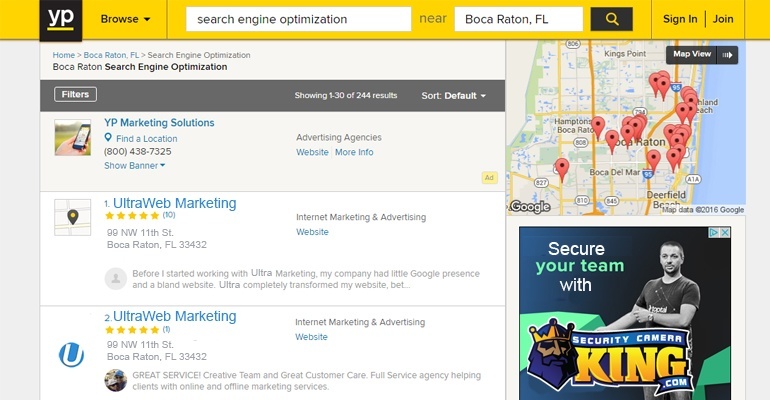
Task: Click the Sign In link
Action: (680, 19)
